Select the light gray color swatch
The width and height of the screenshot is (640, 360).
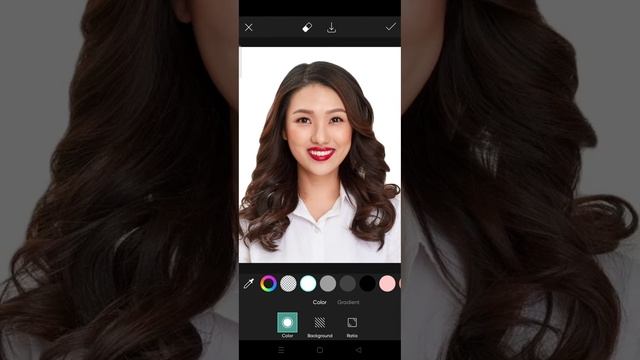(x=328, y=283)
